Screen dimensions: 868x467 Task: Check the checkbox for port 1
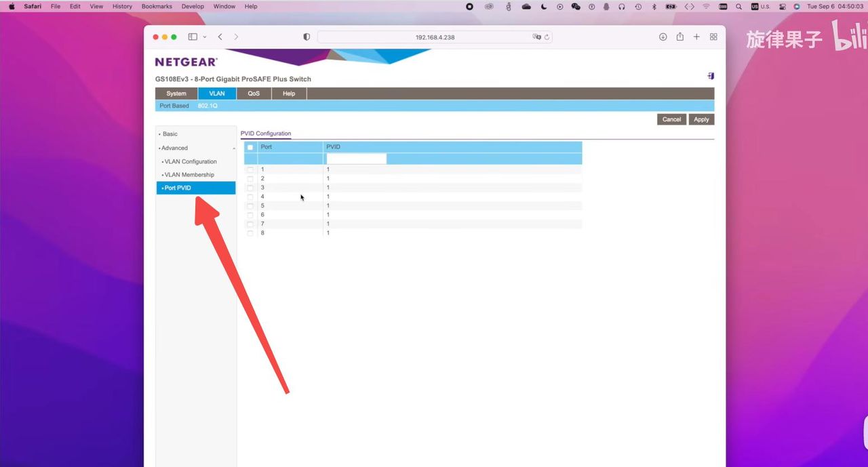point(250,169)
